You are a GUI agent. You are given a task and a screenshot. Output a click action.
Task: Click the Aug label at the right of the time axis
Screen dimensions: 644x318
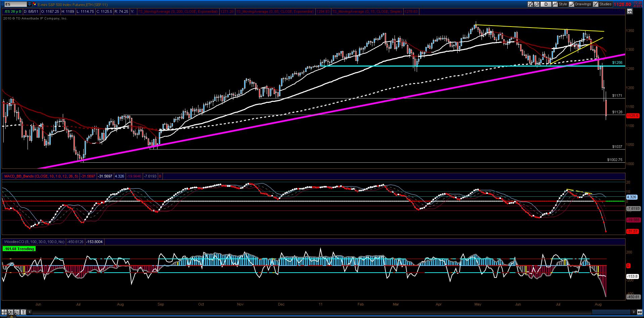598,304
